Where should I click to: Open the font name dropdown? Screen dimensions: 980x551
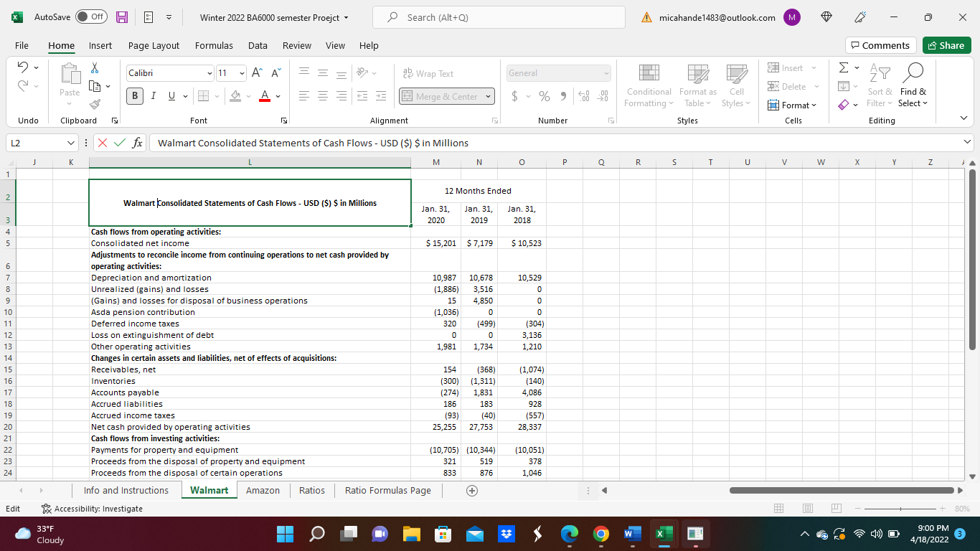[x=209, y=73]
